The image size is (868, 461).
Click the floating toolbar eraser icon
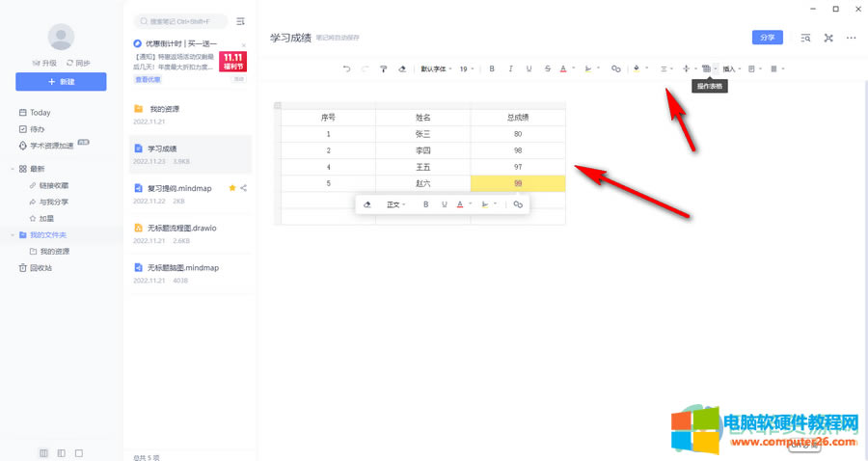point(367,204)
